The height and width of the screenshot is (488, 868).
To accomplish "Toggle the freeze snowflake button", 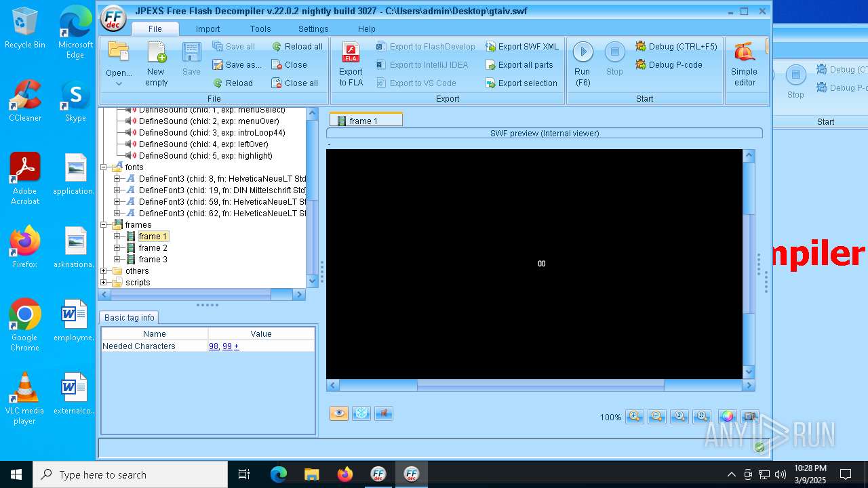I will tap(361, 413).
